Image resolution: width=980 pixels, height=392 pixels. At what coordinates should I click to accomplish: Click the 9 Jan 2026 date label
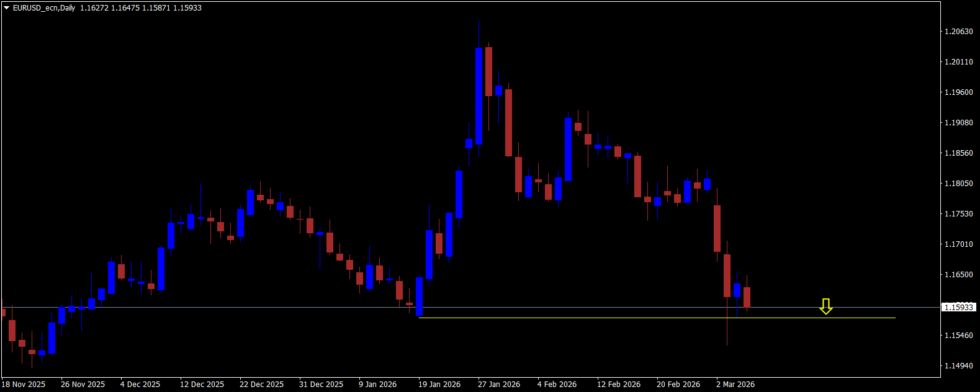[378, 385]
